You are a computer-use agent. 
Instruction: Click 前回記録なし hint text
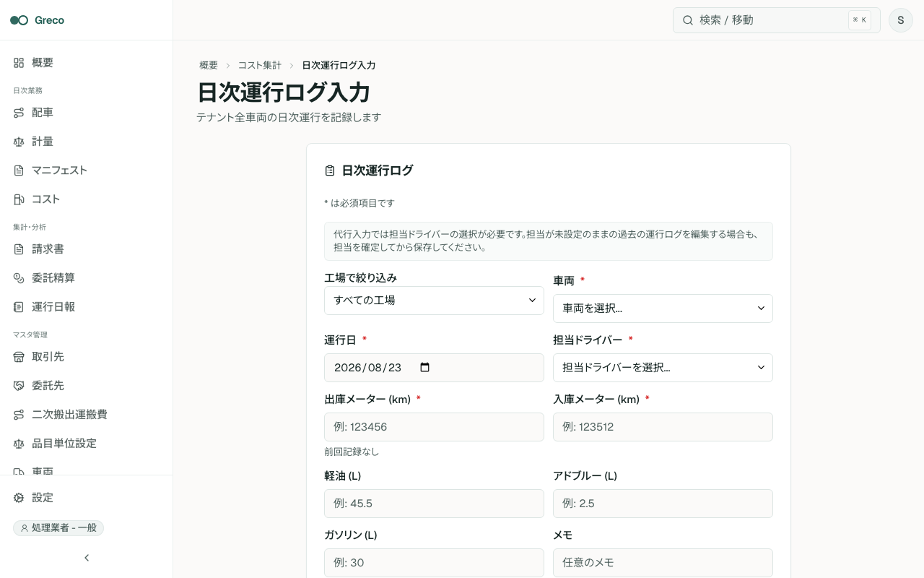[x=352, y=452]
